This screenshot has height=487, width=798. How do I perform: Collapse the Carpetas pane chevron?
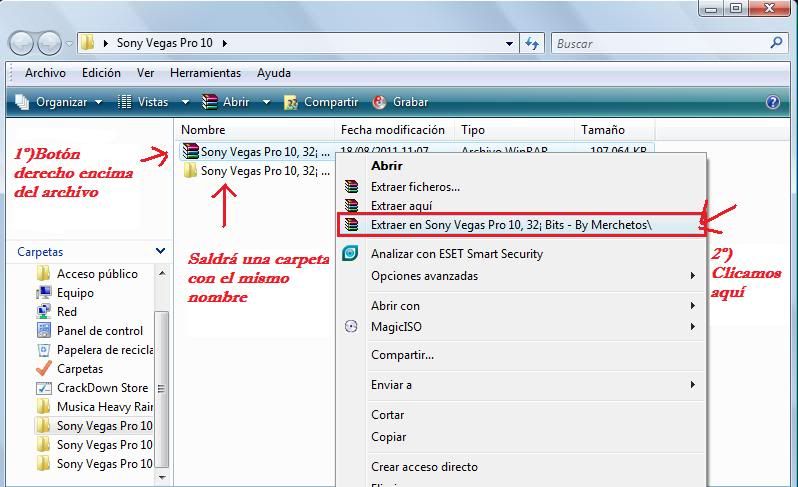[160, 251]
